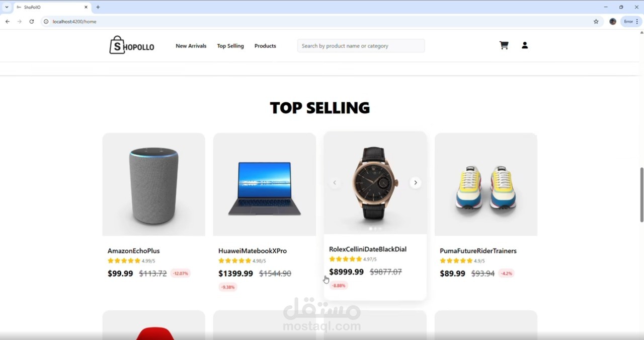Open the tab search dropdown arrow

(x=7, y=7)
